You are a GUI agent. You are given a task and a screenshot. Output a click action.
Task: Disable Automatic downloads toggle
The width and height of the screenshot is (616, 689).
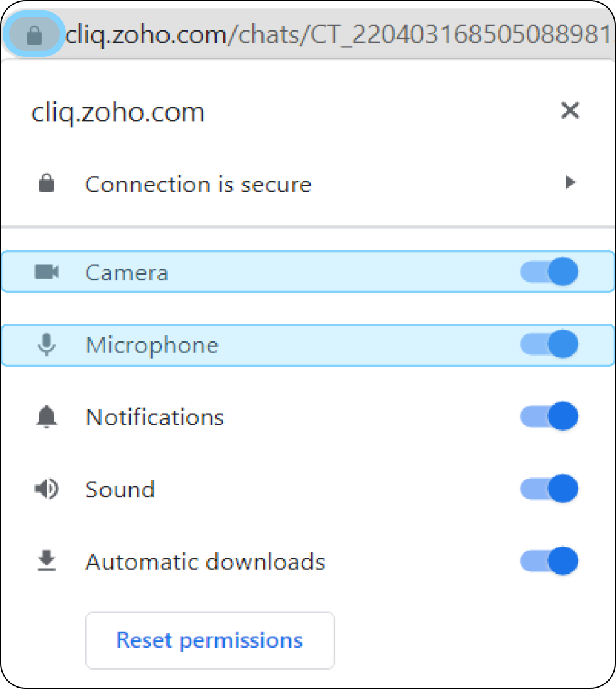click(549, 561)
